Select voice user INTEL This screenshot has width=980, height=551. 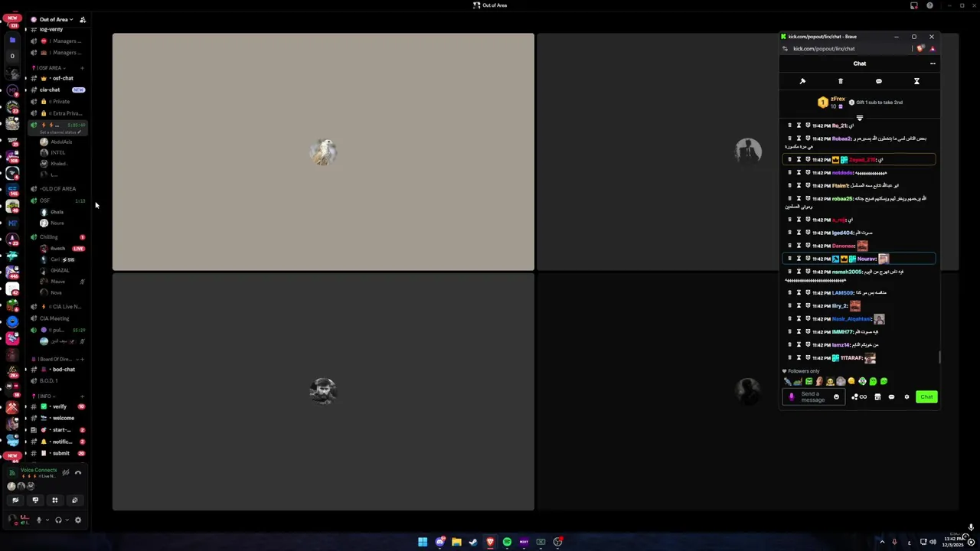pos(57,152)
